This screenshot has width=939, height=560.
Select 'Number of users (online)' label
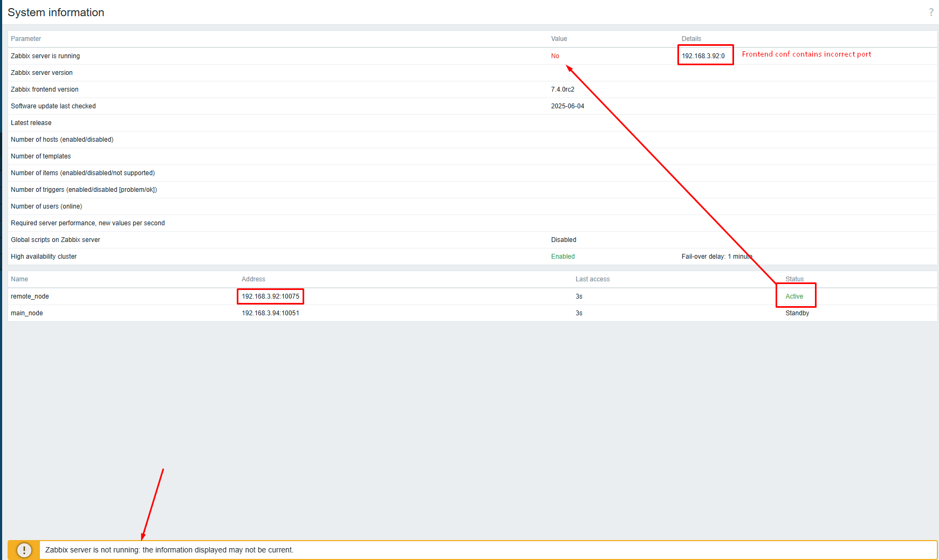coord(46,206)
